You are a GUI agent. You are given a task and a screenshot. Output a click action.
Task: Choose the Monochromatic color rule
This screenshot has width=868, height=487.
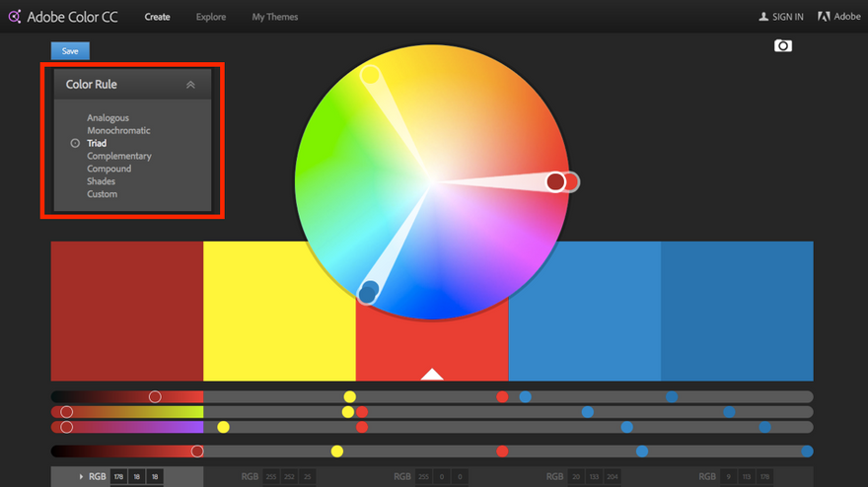[118, 130]
